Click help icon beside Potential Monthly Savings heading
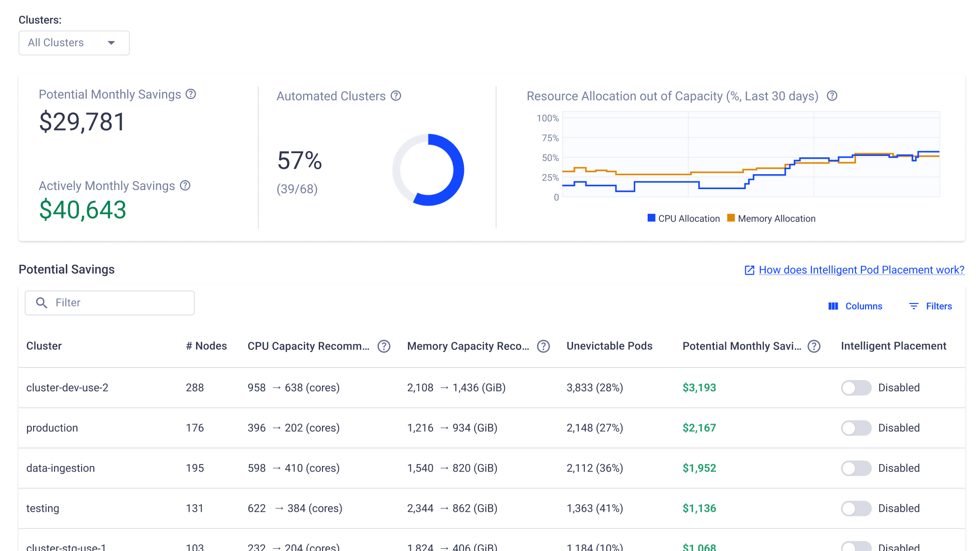The image size is (980, 551). (x=190, y=94)
